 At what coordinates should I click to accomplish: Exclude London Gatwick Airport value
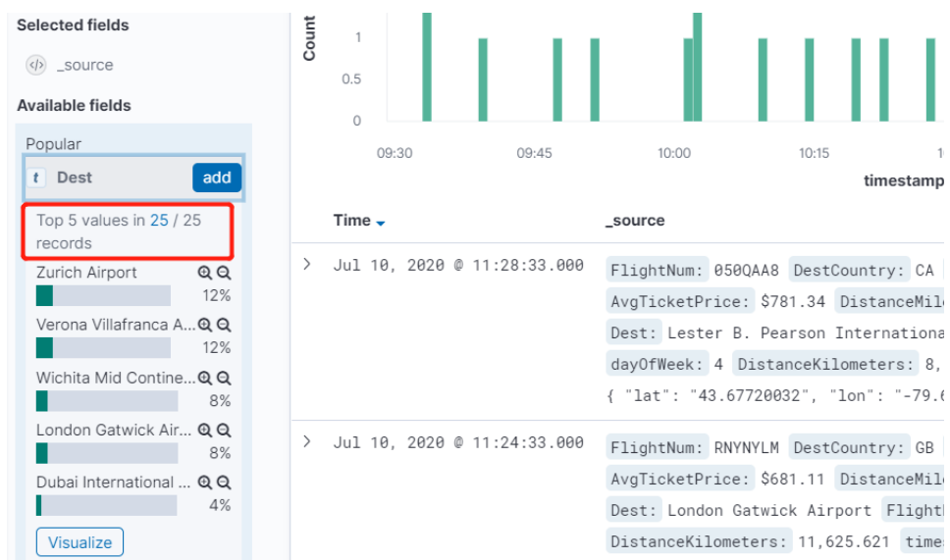(x=224, y=431)
